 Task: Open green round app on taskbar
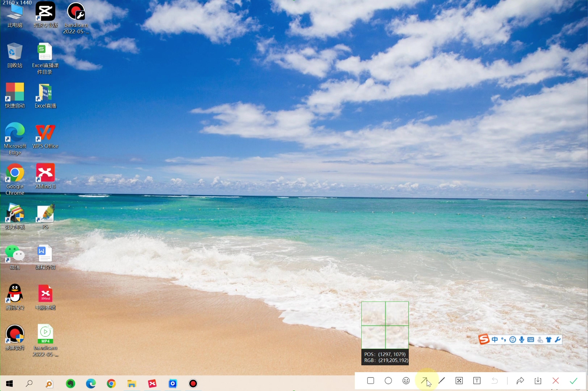[x=71, y=383]
